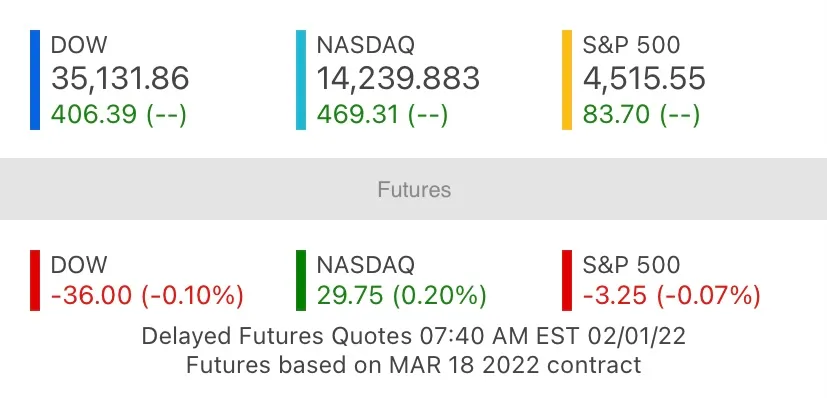Open the S&P 500 index value 4,515.55
This screenshot has width=827, height=398.
click(x=644, y=79)
